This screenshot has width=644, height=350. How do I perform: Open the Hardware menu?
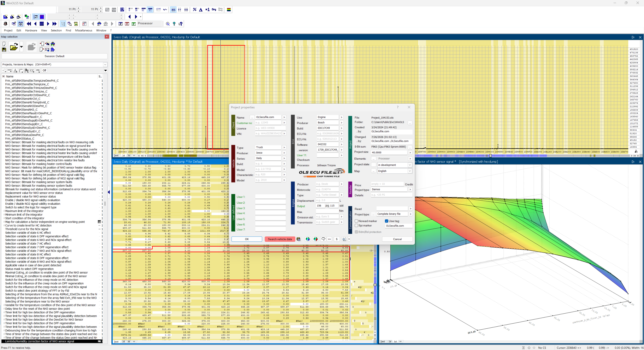coord(31,30)
